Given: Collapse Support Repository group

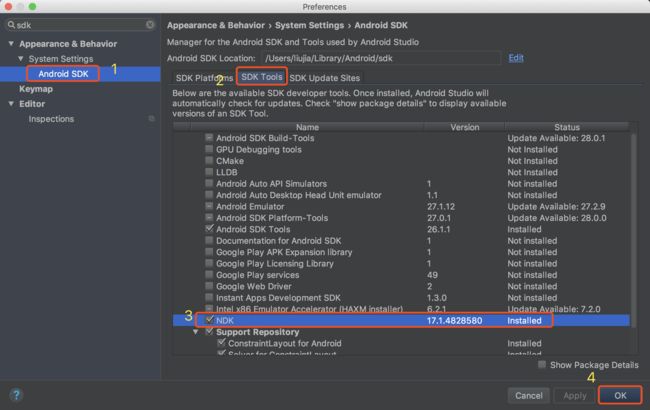Looking at the screenshot, I should pyautogui.click(x=195, y=332).
